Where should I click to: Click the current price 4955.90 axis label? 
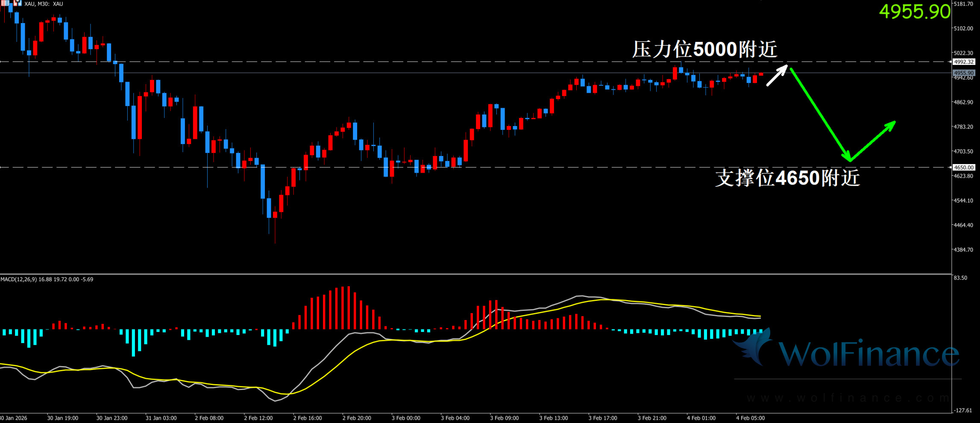pyautogui.click(x=964, y=73)
